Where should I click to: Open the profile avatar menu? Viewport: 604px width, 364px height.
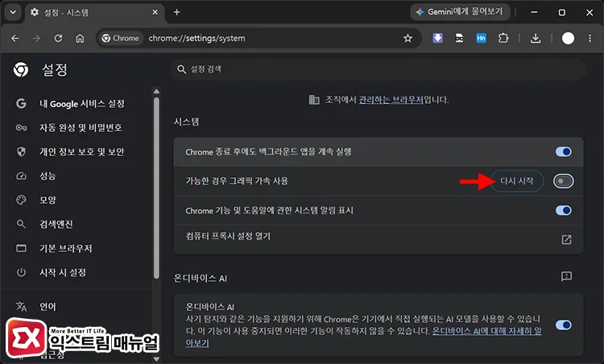[568, 38]
